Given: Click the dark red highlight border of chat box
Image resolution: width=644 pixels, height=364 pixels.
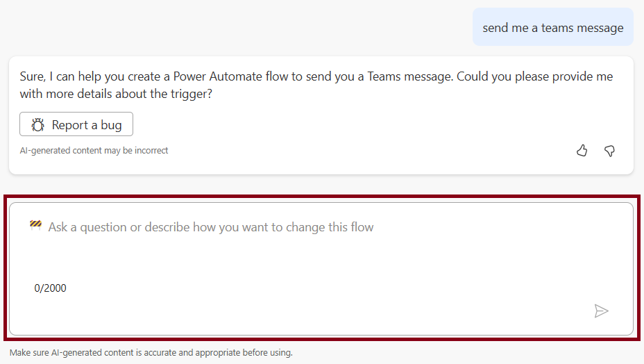Looking at the screenshot, I should (x=322, y=197).
